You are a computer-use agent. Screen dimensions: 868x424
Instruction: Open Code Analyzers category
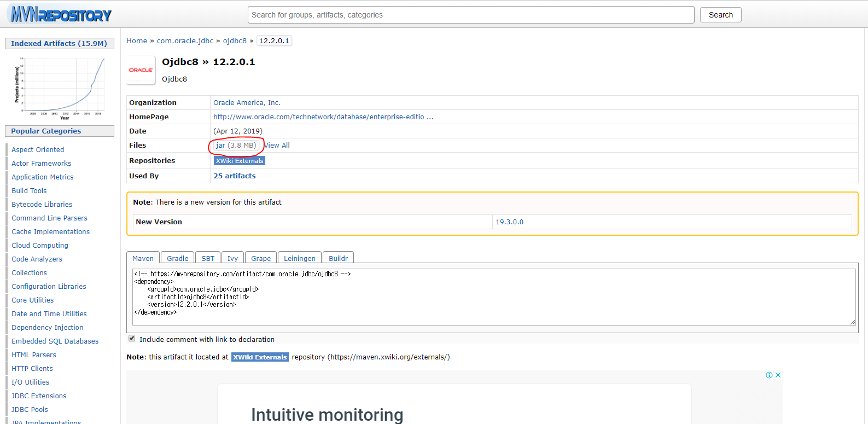click(37, 259)
